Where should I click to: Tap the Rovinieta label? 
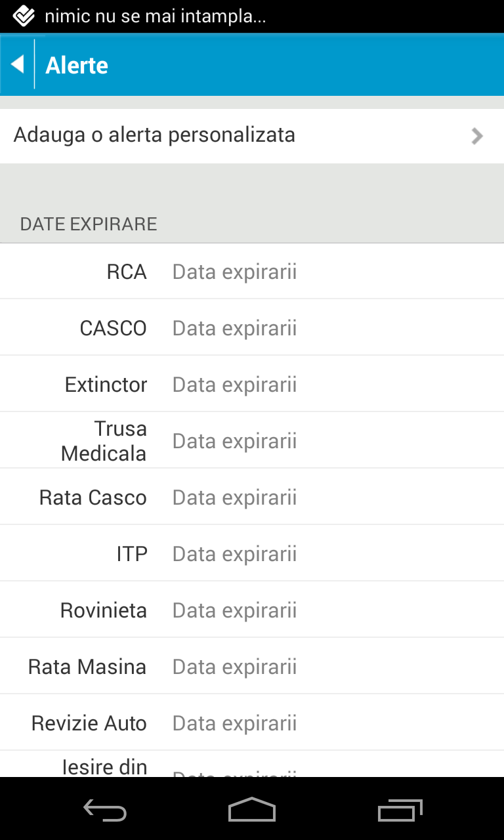click(104, 610)
